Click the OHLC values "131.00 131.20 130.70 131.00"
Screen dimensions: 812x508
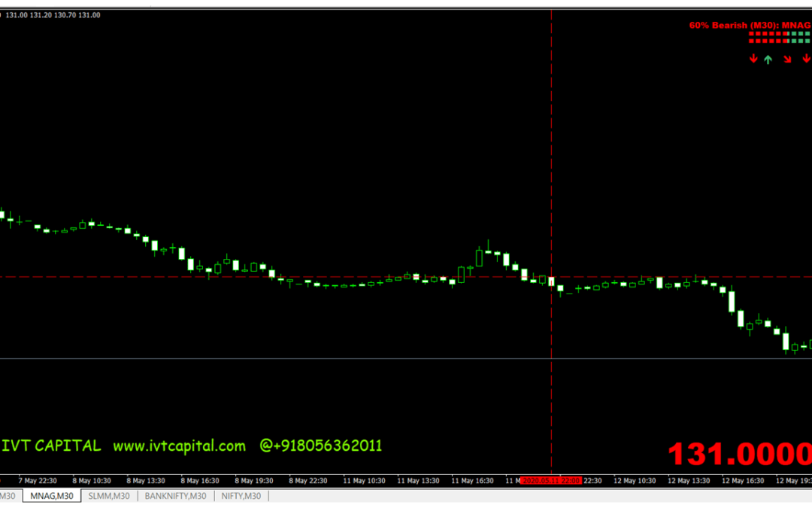click(x=53, y=15)
